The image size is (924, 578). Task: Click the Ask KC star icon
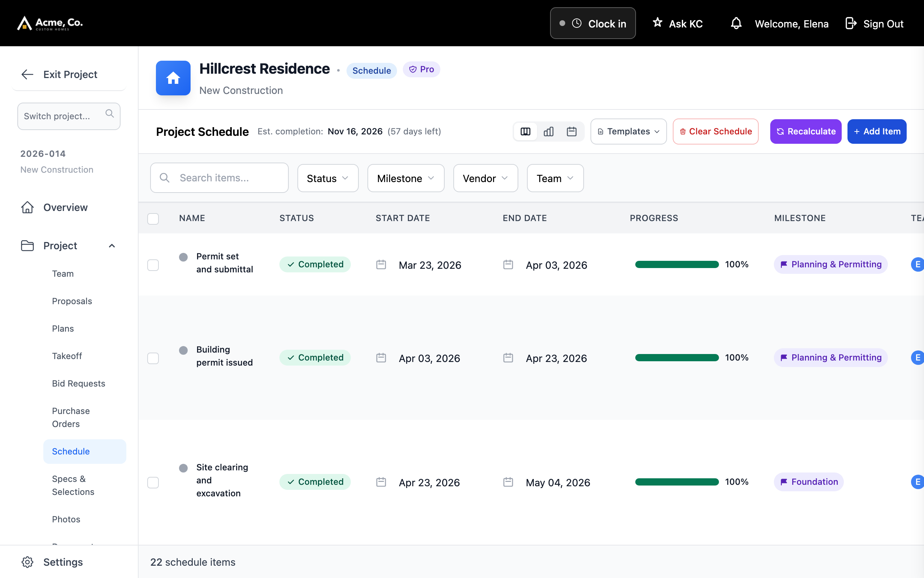[x=657, y=22]
